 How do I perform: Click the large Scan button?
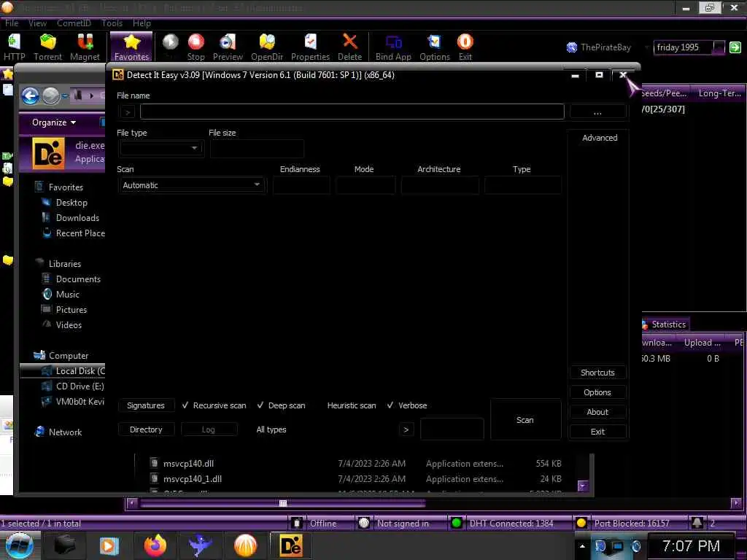point(525,419)
